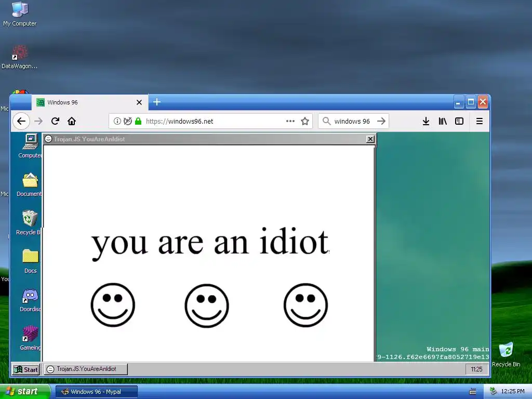
Task: Open the library bookmarks icon
Action: point(443,121)
